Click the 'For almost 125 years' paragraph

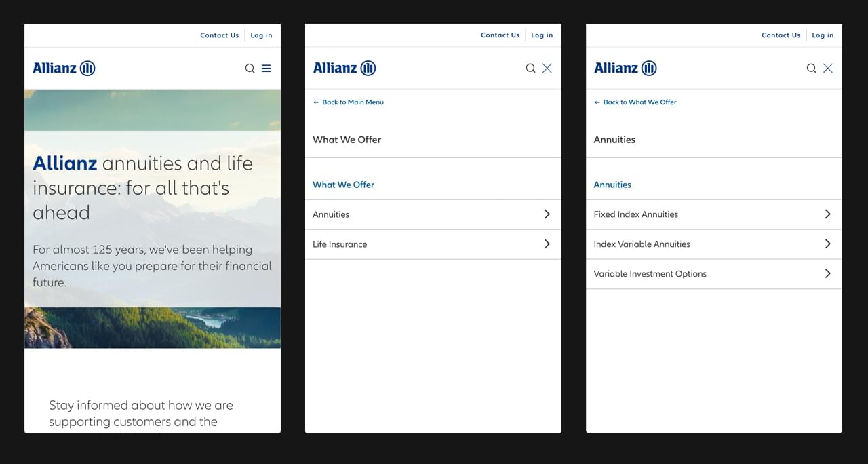coord(152,266)
